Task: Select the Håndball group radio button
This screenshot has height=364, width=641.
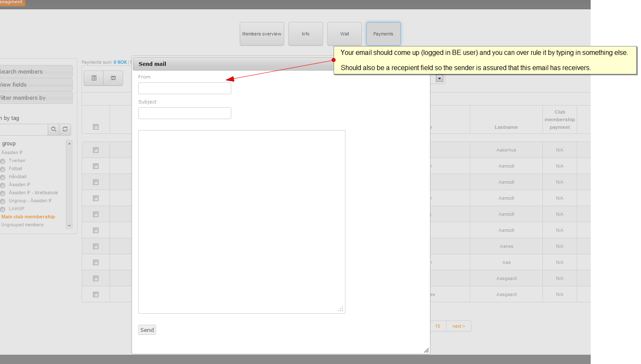Action: [3, 177]
